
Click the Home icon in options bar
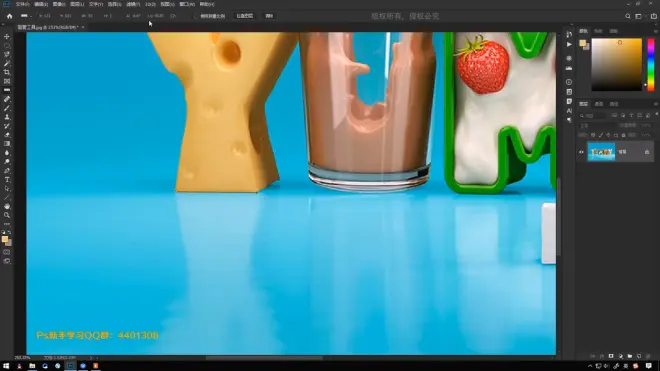click(9, 16)
